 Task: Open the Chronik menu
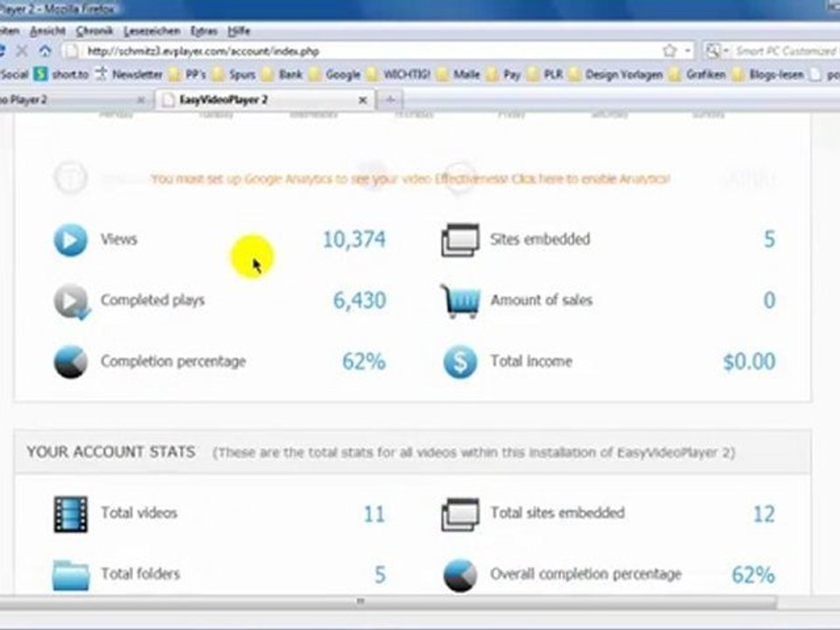pos(94,31)
